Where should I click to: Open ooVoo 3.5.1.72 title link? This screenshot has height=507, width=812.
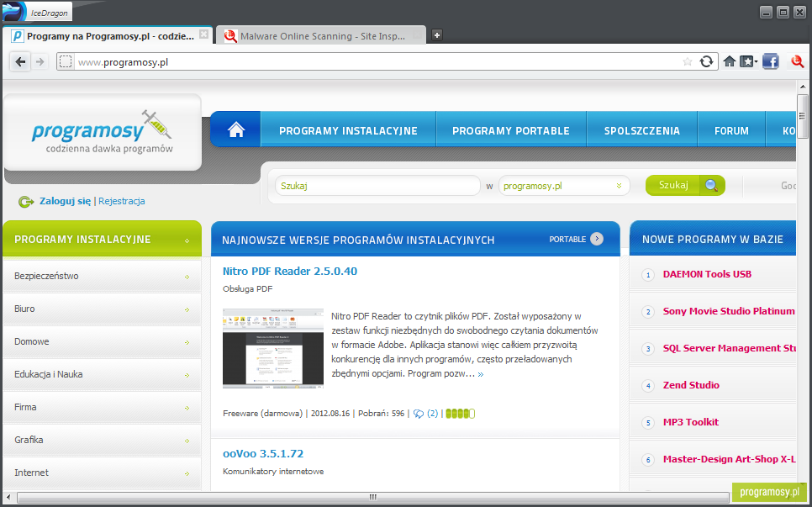click(x=263, y=454)
